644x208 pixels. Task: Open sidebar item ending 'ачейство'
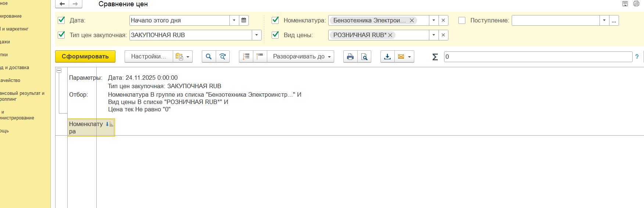tap(10, 80)
